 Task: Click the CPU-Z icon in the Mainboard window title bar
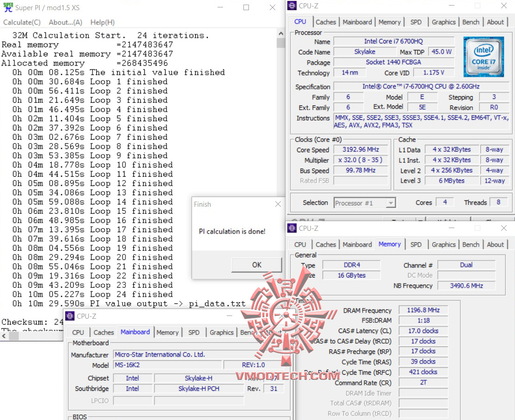tap(69, 316)
